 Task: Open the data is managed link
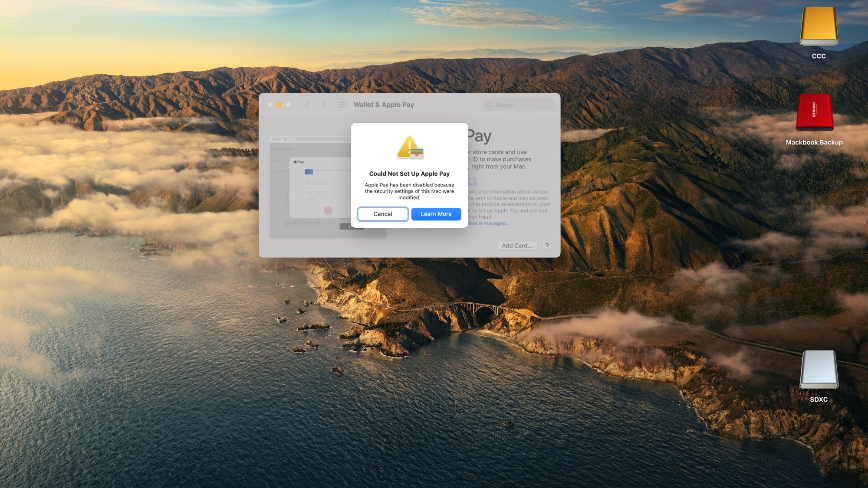(x=489, y=223)
